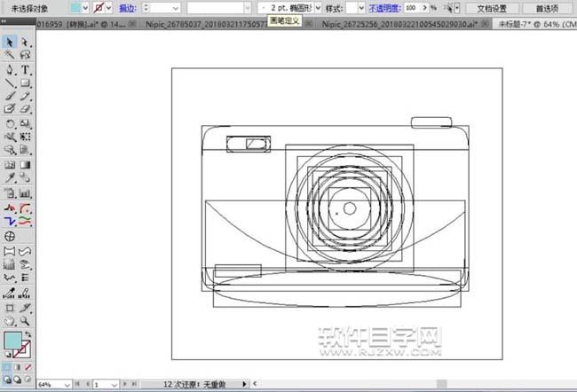The width and height of the screenshot is (577, 392).
Task: Select the Line Segment tool
Action: click(10, 82)
